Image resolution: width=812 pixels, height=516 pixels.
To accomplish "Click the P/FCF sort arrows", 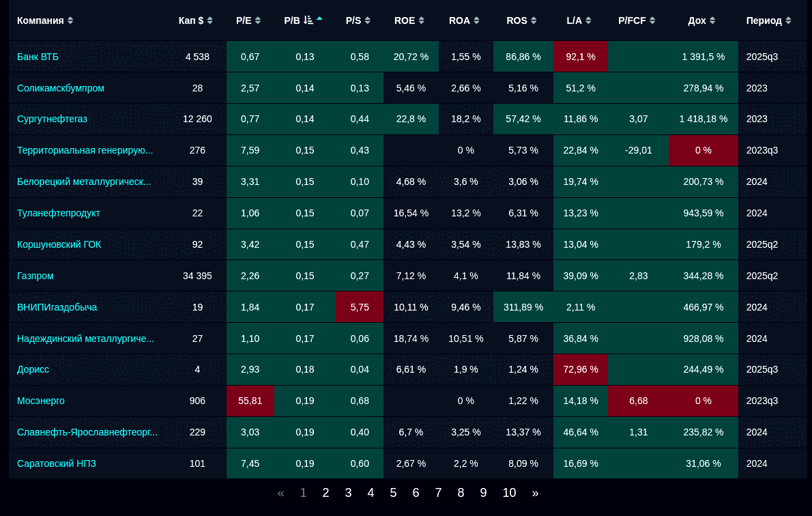I will coord(652,20).
